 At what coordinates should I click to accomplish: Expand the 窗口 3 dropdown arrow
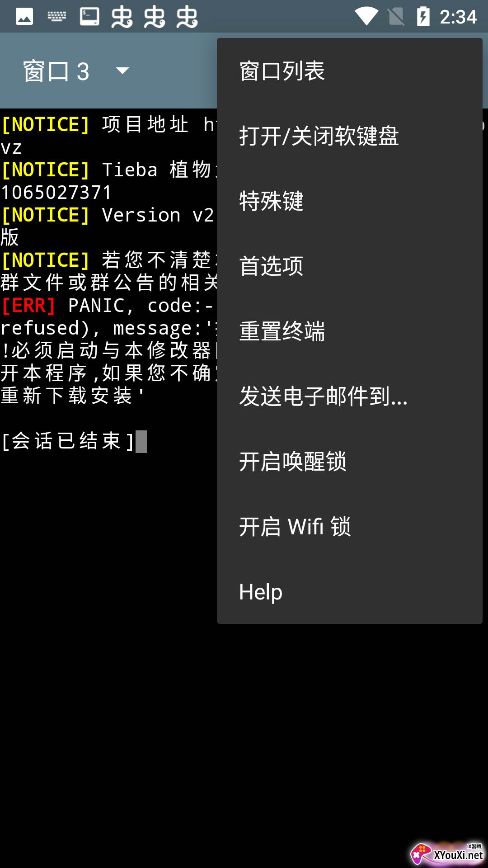(x=122, y=71)
